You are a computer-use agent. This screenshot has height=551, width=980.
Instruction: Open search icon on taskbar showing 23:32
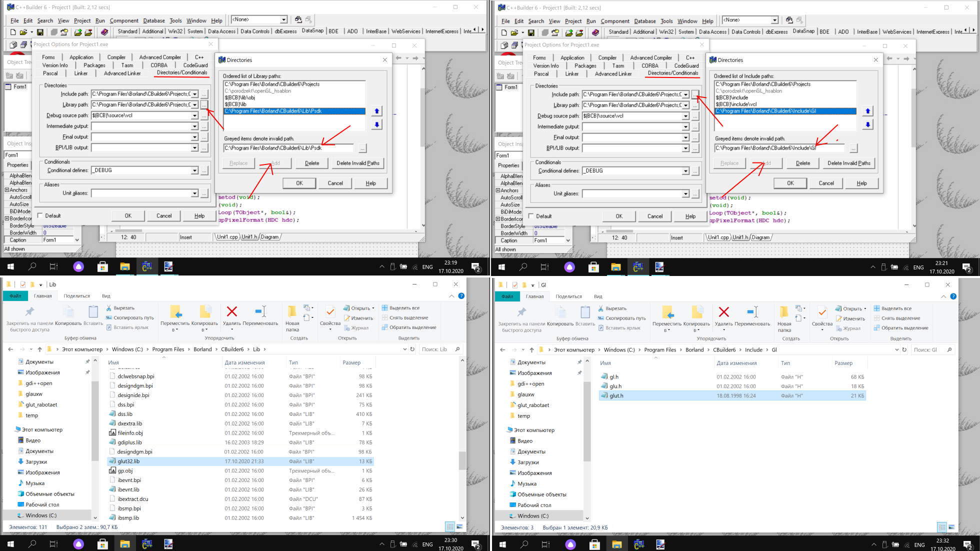pyautogui.click(x=524, y=544)
